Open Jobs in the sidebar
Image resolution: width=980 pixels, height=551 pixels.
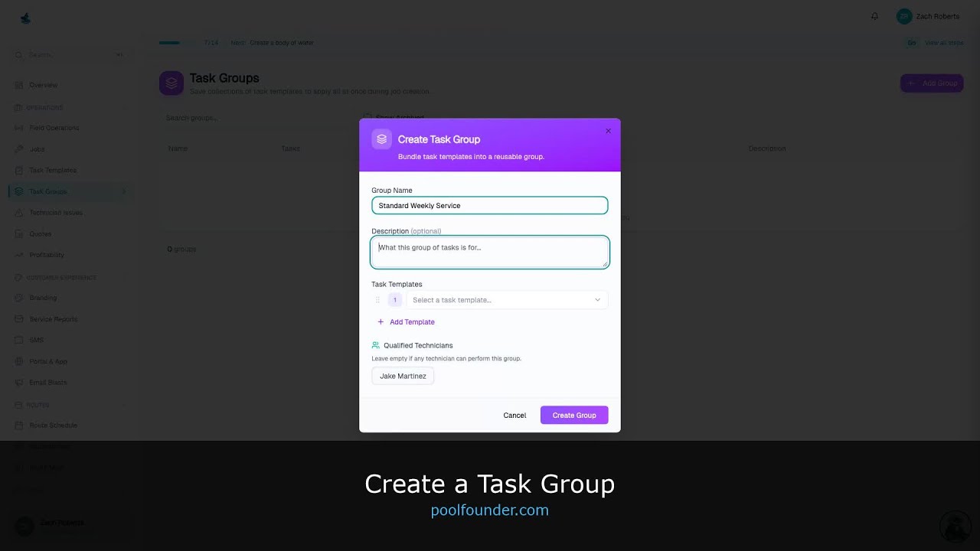pos(37,149)
